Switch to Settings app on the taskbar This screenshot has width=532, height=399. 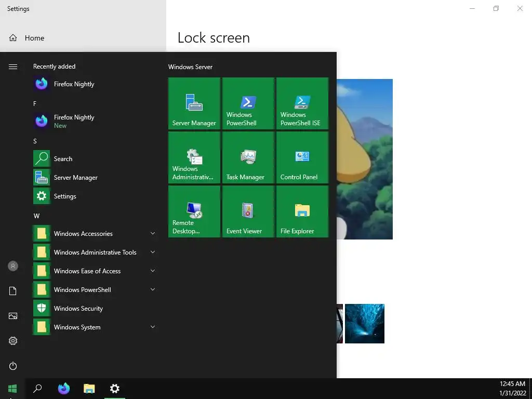[115, 389]
